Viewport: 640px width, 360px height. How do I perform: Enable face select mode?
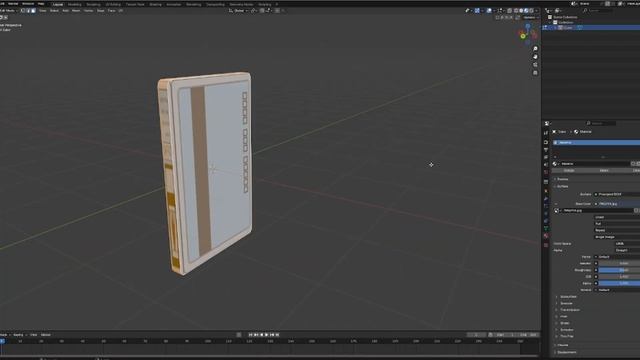pos(33,11)
